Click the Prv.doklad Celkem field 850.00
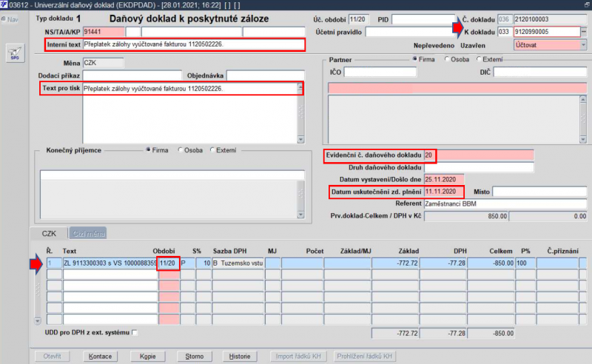This screenshot has height=364, width=592. click(466, 216)
